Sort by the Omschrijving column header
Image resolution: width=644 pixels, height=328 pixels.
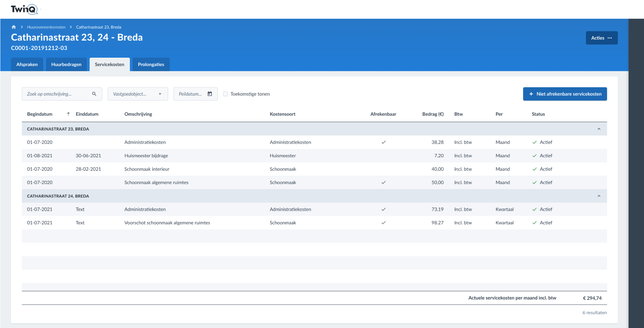(x=138, y=114)
